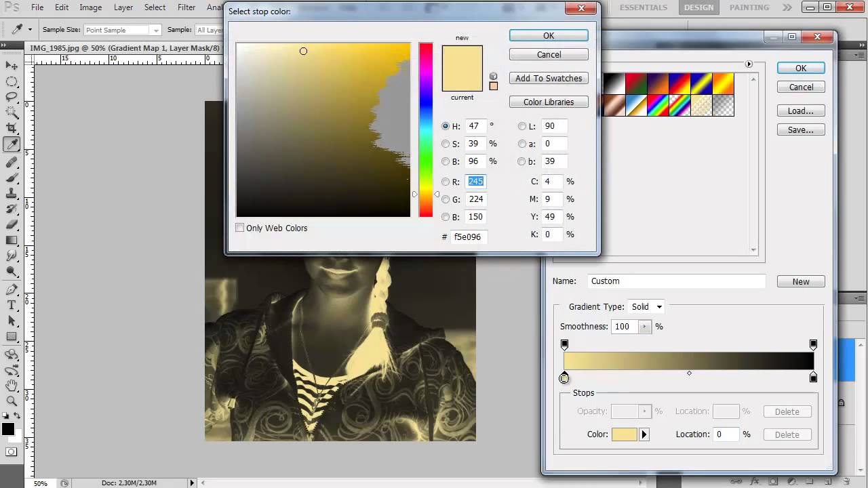Select the Lasso tool

coord(12,97)
